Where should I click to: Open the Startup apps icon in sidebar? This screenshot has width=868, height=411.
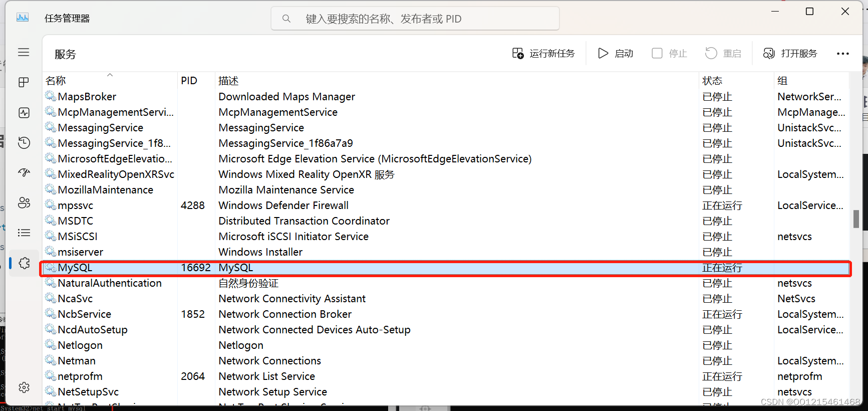click(x=24, y=173)
